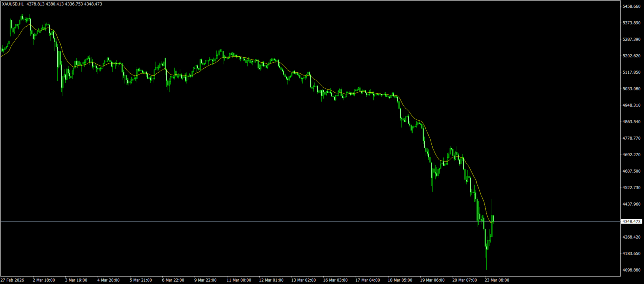Click the 5373.890 price axis label
Screen dimensions: 644x284
tap(632, 23)
